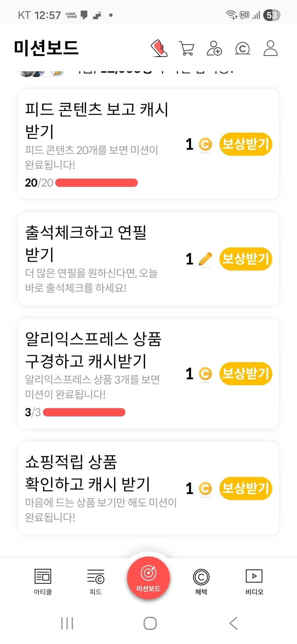Viewport: 297px width, 644px height.
Task: Tap the invite friend icon
Action: 214,48
